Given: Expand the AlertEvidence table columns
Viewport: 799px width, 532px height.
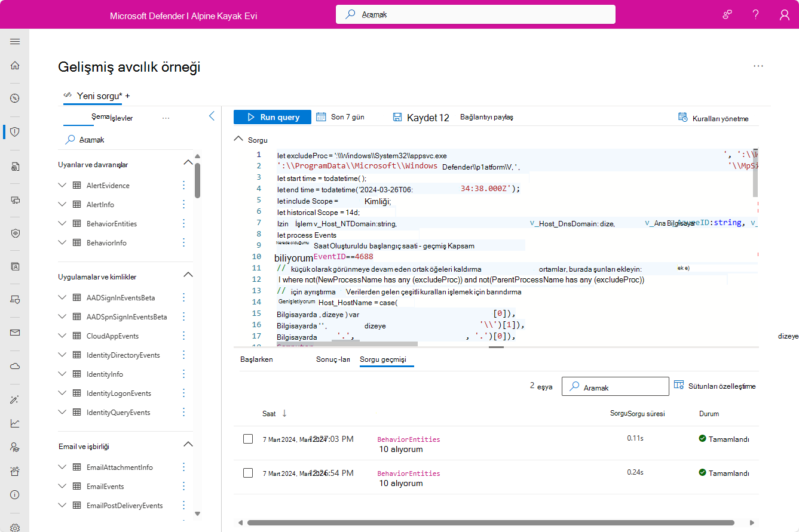Looking at the screenshot, I should point(62,186).
